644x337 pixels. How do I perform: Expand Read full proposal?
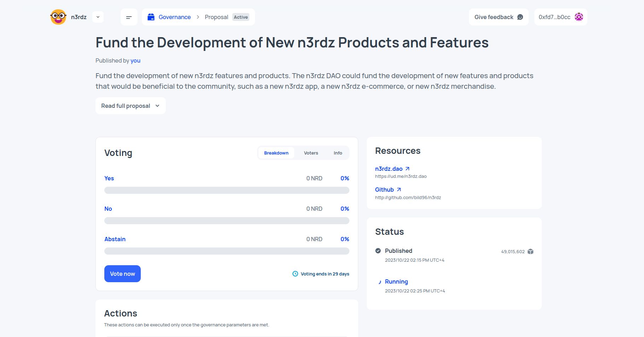[130, 106]
